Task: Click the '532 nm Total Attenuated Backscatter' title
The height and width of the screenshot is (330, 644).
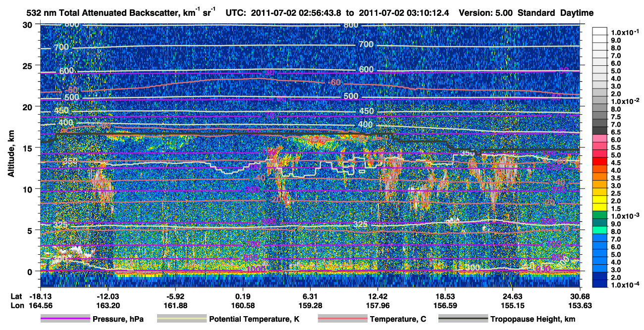Action: coord(103,13)
